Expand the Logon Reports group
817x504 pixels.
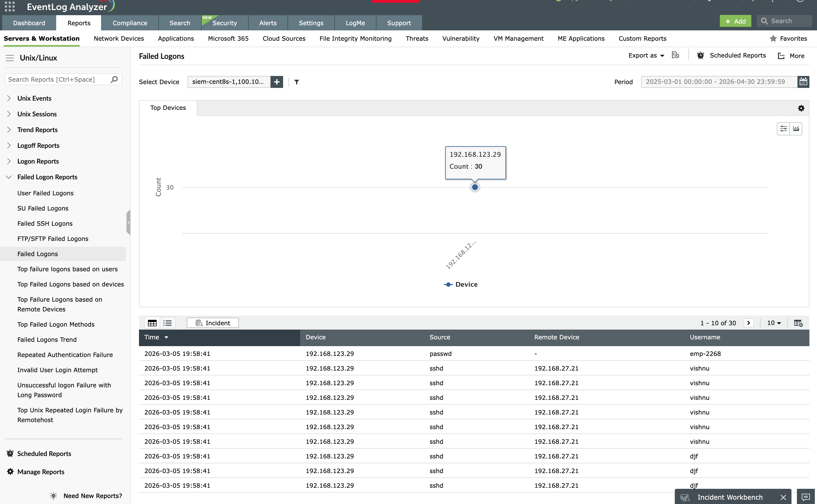[9, 161]
